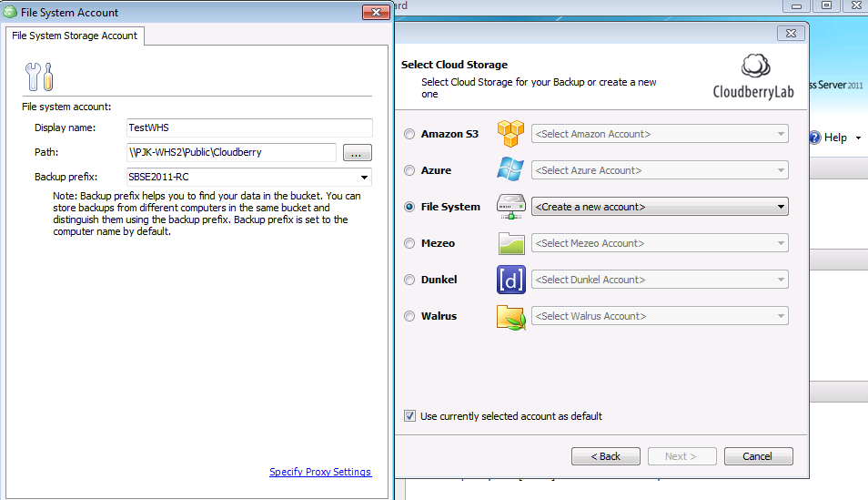This screenshot has height=500, width=868.
Task: Minimize the background main window
Action: click(x=797, y=6)
